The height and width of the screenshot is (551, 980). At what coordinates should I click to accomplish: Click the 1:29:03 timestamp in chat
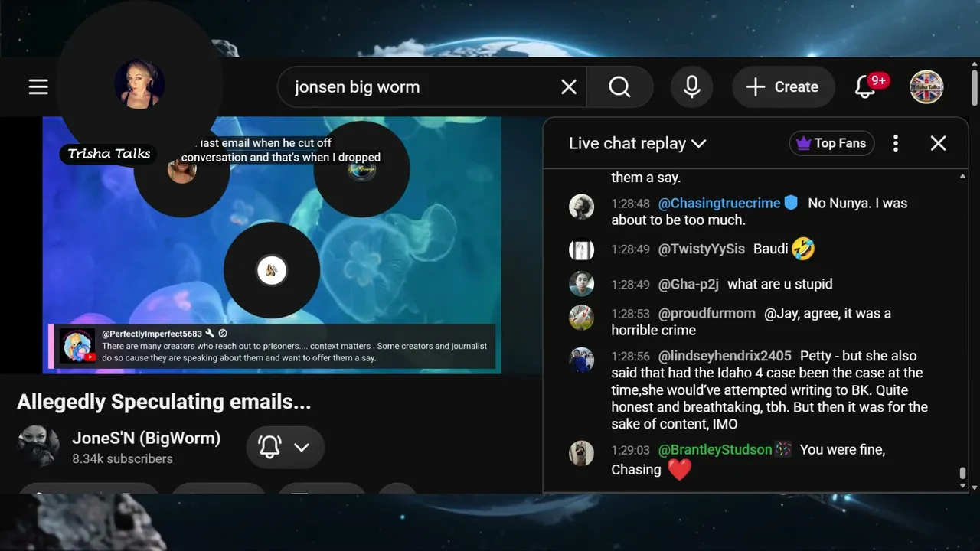click(630, 450)
